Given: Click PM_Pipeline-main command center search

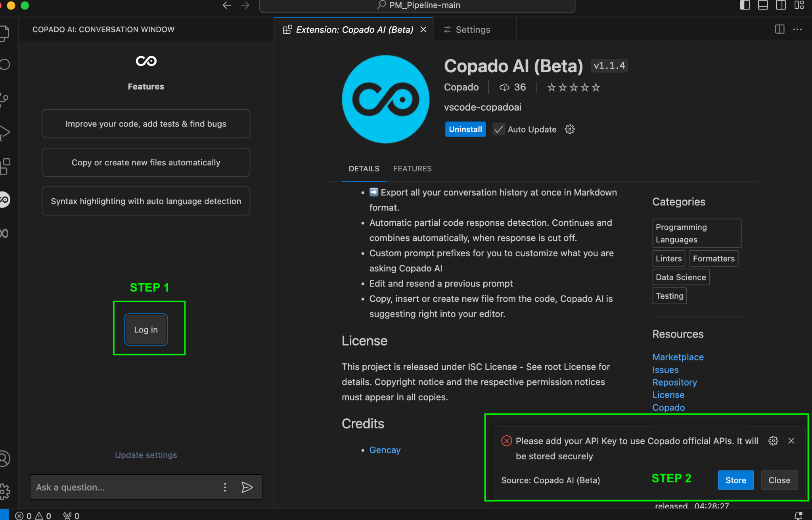Looking at the screenshot, I should [417, 5].
